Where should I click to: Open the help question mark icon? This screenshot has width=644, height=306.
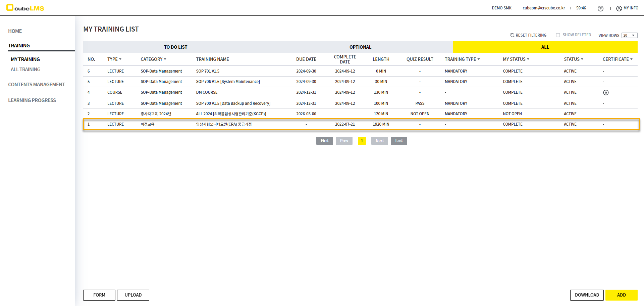click(x=600, y=8)
